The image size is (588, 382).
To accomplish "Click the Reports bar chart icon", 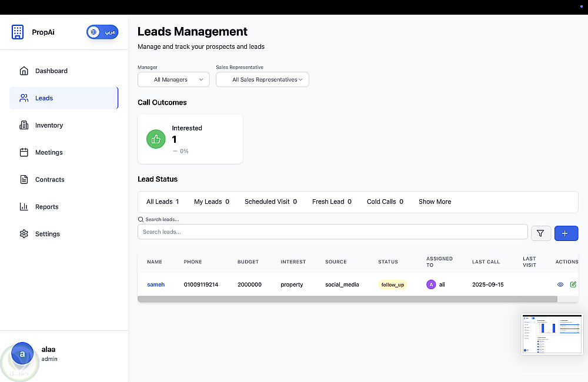I will tap(24, 206).
